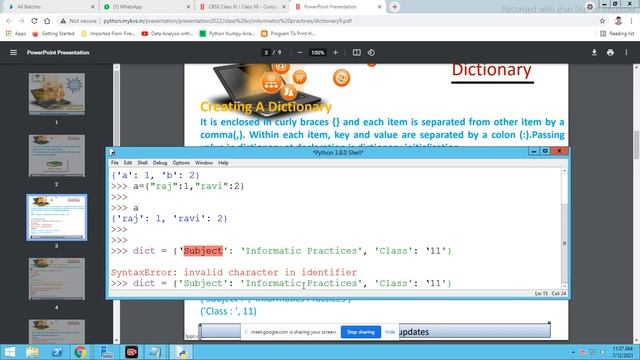Screen dimensions: 640x360
Task: Open Windows Start button
Action: 9,352
